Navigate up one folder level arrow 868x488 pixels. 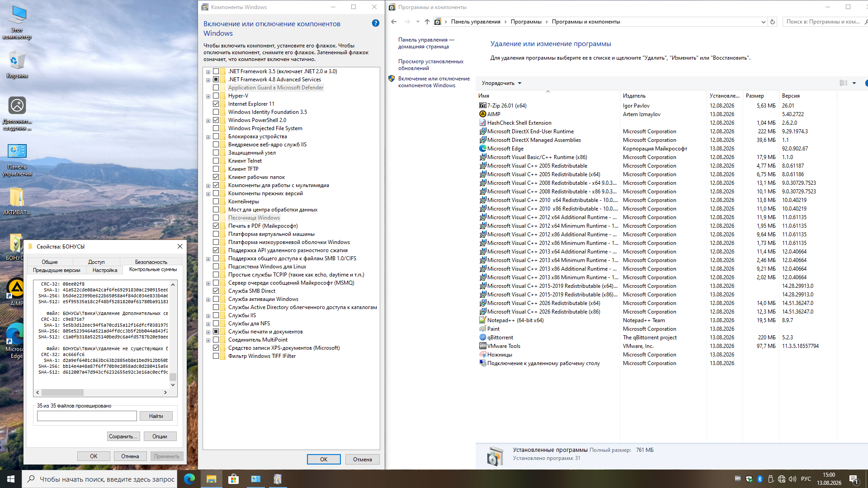tap(427, 22)
